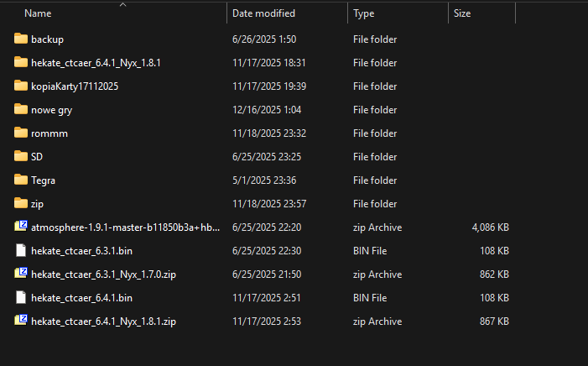Viewport: 588px width, 366px height.
Task: Select the SD folder name
Action: tap(37, 157)
